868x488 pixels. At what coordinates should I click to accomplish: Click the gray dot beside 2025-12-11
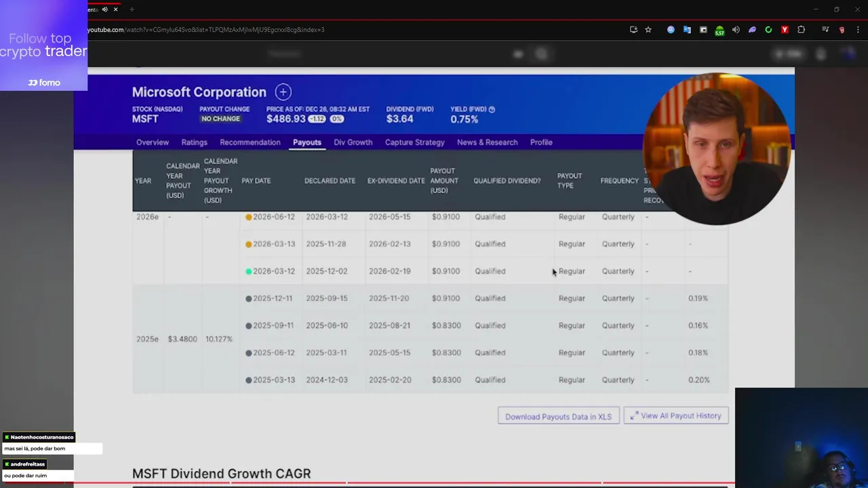coord(248,298)
